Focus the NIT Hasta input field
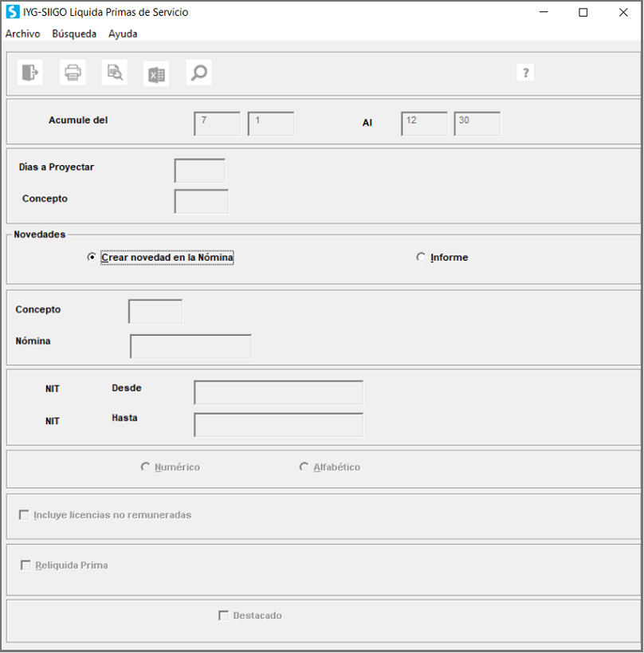This screenshot has width=644, height=653. [x=278, y=425]
